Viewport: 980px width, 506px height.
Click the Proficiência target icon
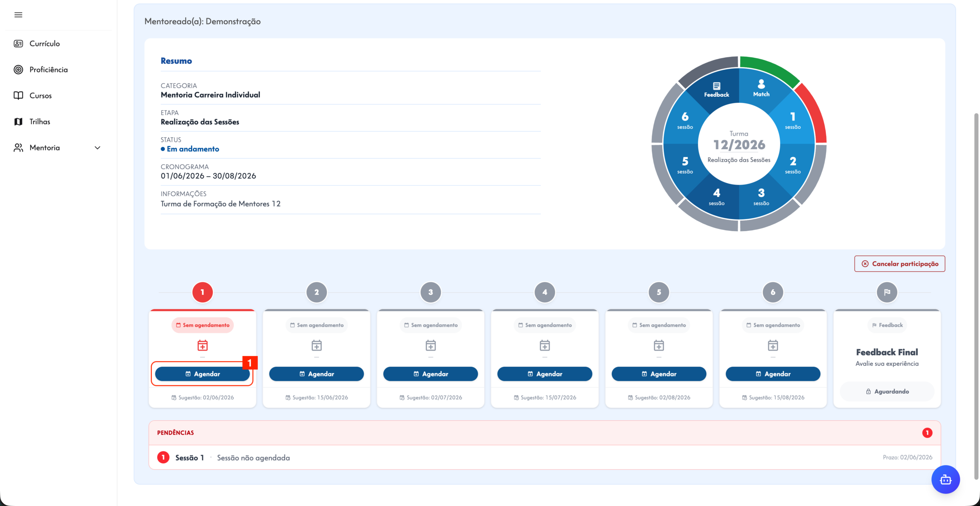18,70
